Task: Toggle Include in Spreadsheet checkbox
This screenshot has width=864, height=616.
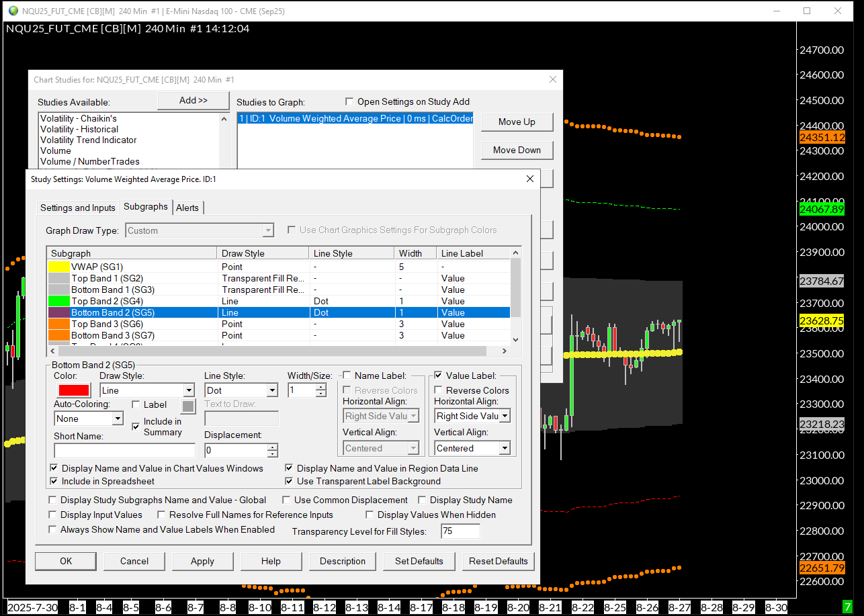Action: pyautogui.click(x=54, y=481)
